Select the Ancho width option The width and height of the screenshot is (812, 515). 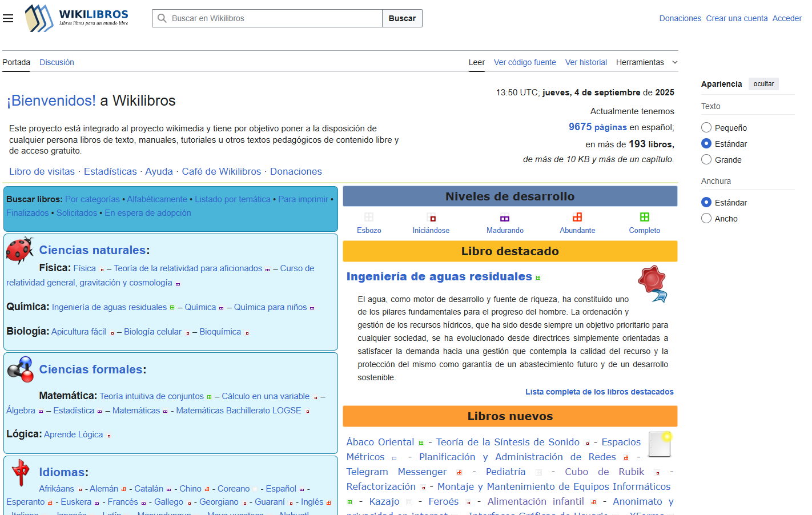pos(706,218)
